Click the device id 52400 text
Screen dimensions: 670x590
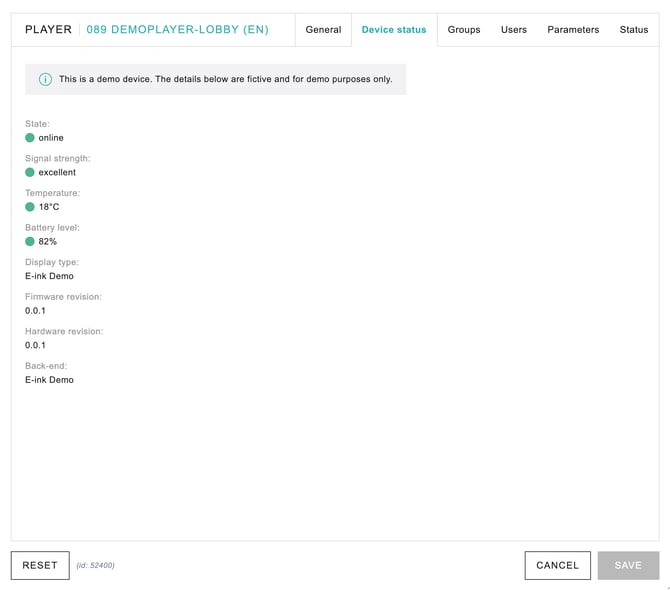[x=96, y=566]
